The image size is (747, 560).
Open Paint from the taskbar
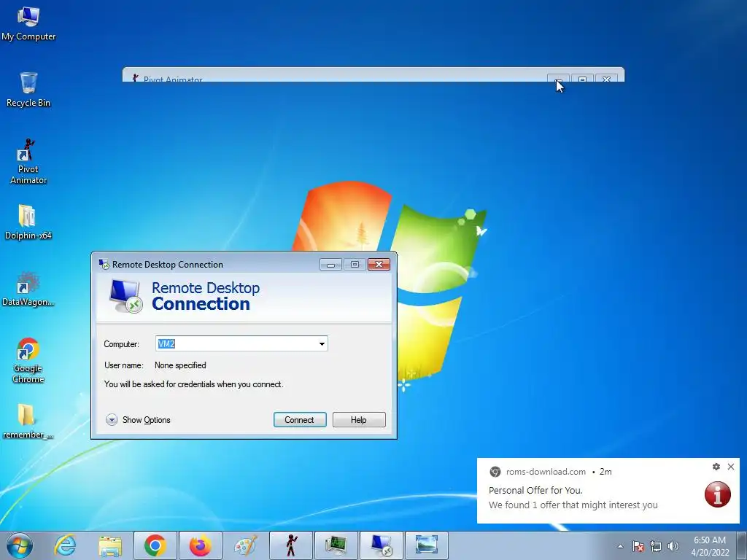246,545
